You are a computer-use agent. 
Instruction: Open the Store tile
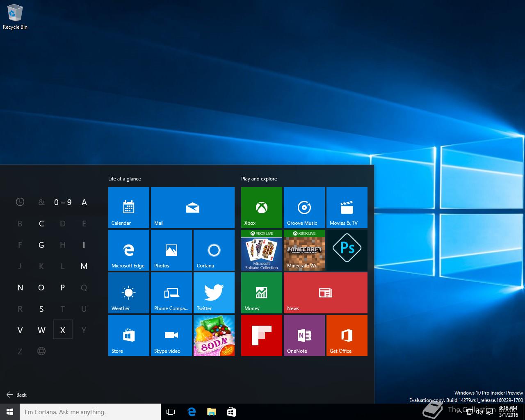129,336
